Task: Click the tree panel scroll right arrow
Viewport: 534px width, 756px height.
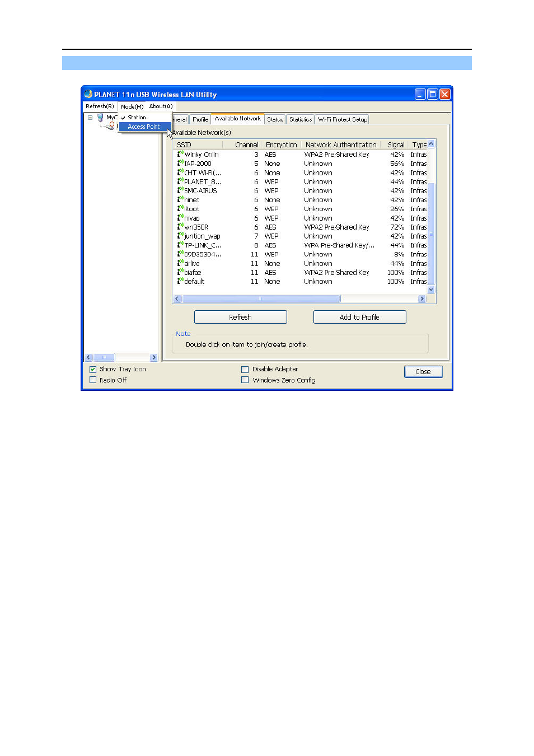Action: coord(154,357)
